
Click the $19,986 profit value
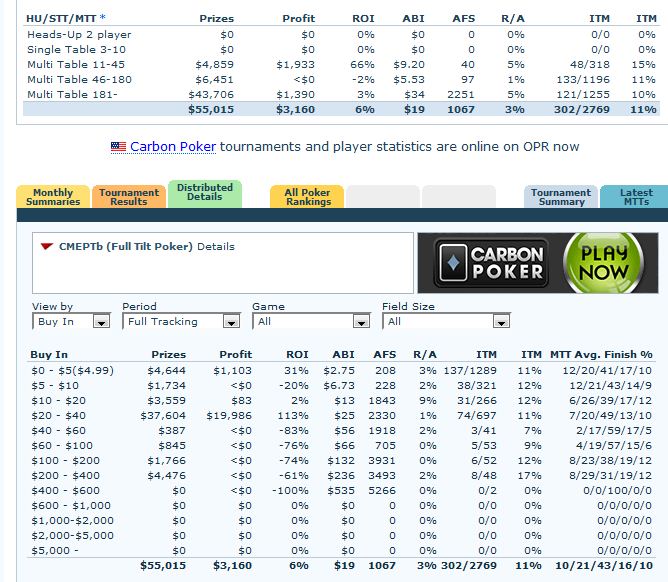(229, 415)
